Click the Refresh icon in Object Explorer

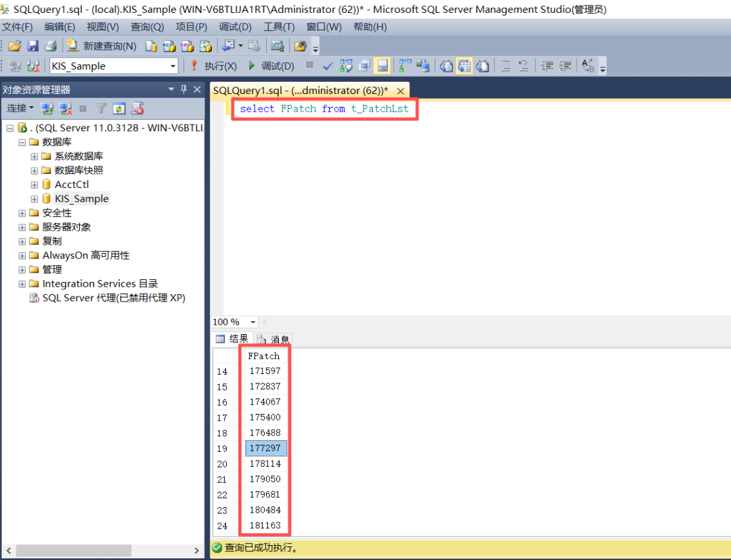119,108
